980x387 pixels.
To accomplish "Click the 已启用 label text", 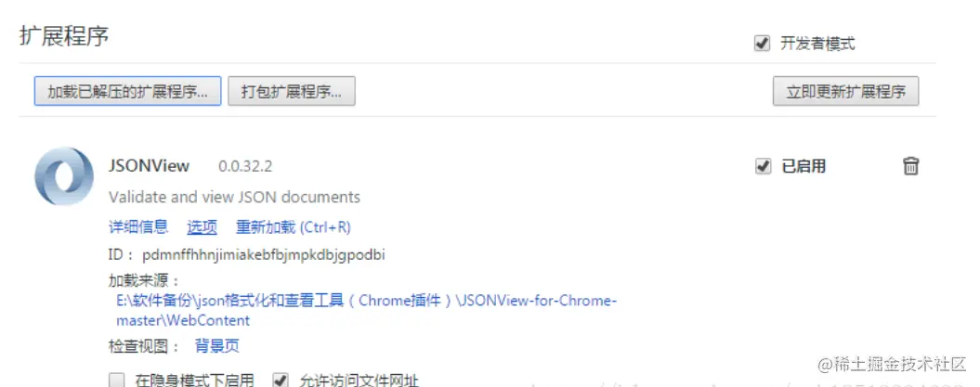I will pos(804,166).
